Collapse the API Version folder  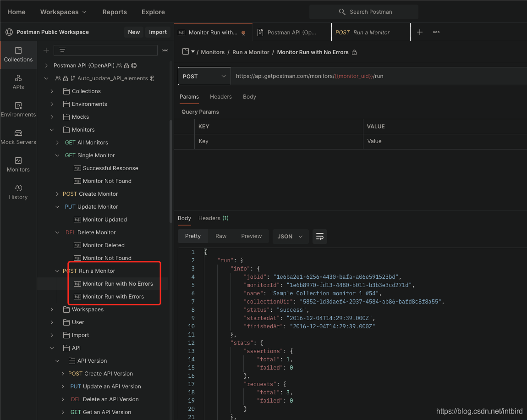pos(57,361)
